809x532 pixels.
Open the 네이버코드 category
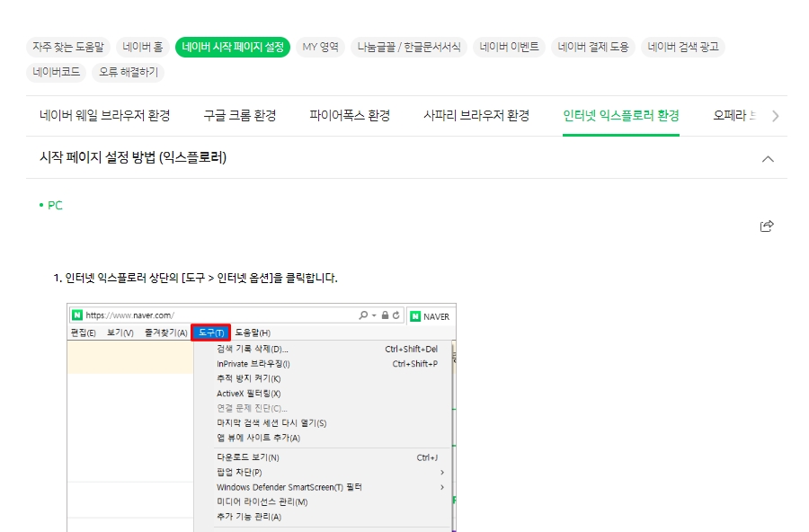click(x=57, y=72)
